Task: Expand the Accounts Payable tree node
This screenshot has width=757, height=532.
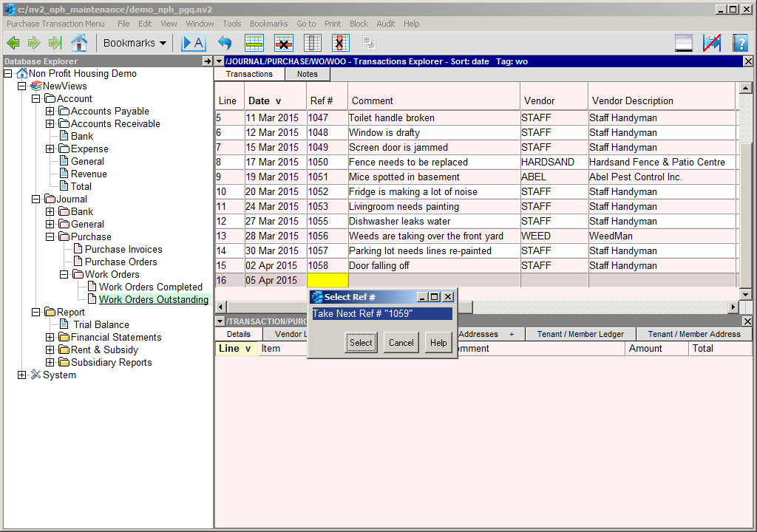Action: 50,112
